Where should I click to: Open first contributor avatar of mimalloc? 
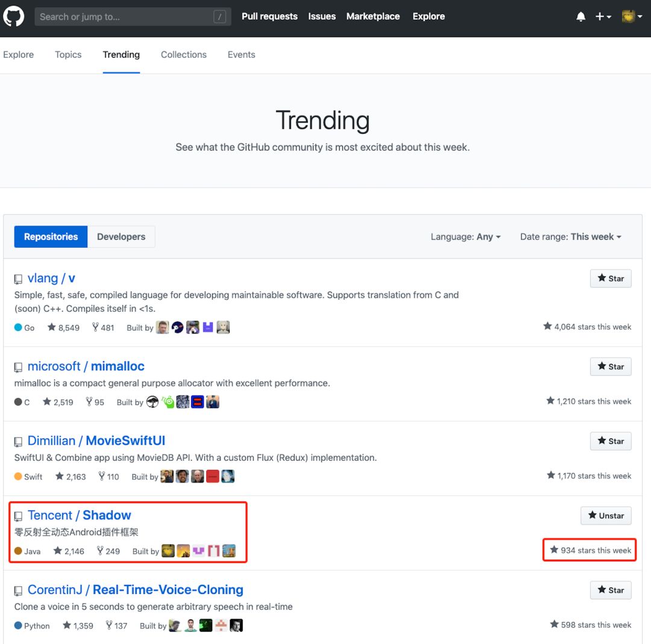[x=153, y=402]
